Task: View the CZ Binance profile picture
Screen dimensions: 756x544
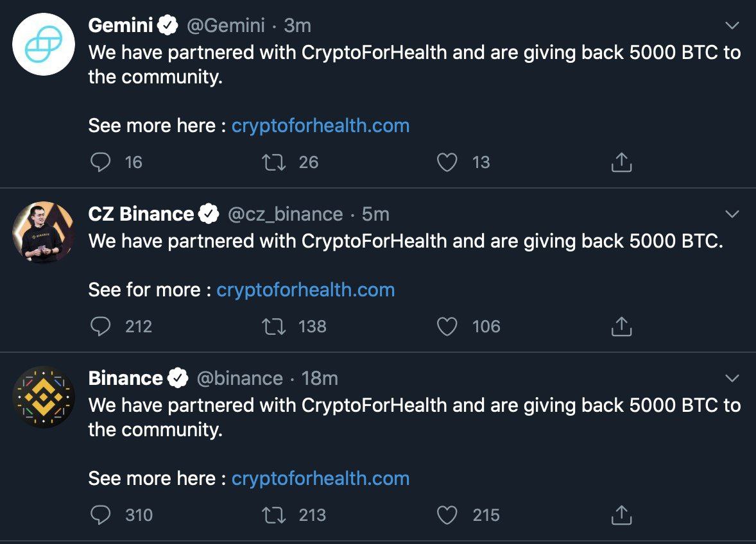Action: pos(44,232)
